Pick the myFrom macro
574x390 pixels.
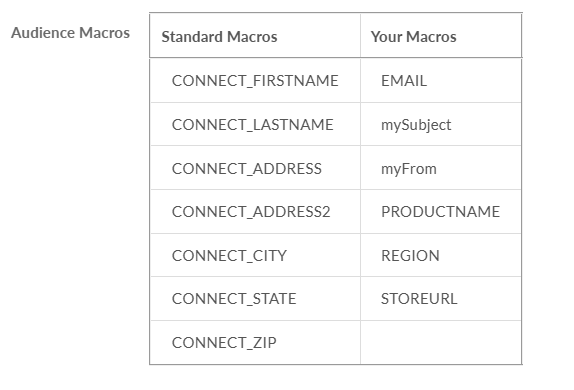coord(409,169)
